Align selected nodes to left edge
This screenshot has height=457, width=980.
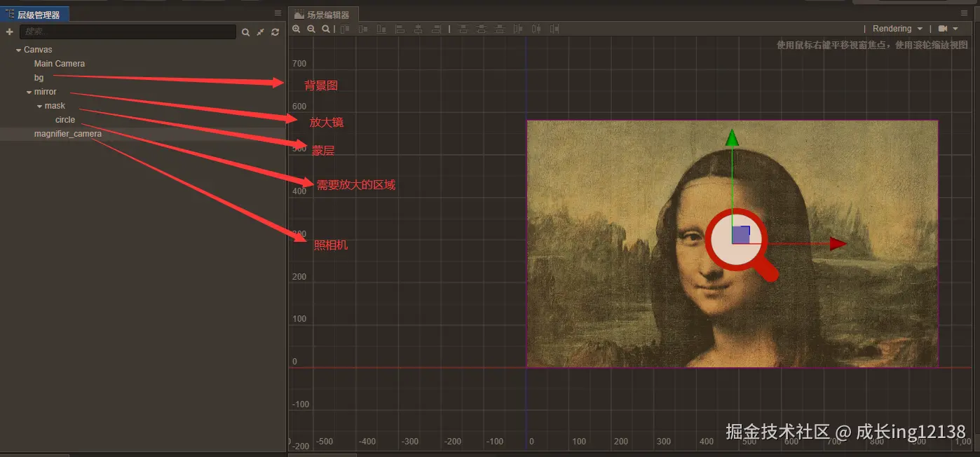click(400, 29)
